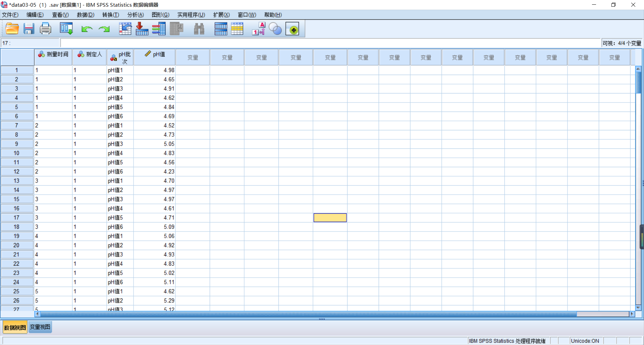Click the highlighted yellow cell in row 17

pos(330,218)
